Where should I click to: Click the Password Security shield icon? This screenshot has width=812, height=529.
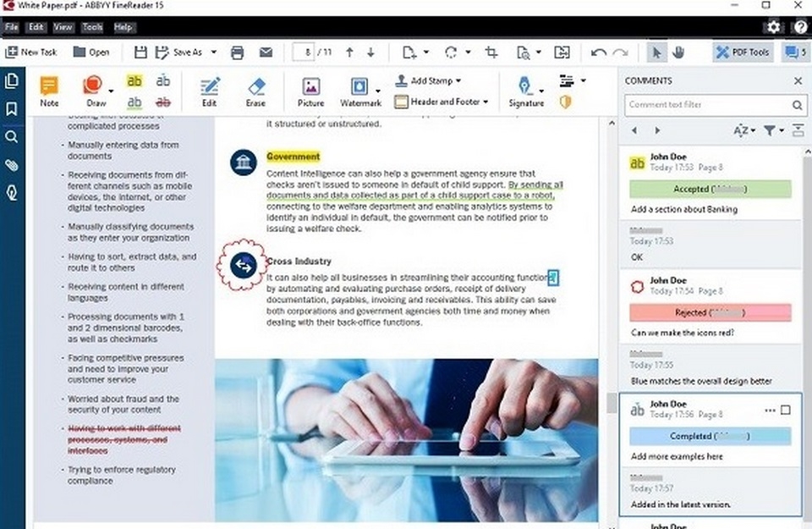(565, 102)
